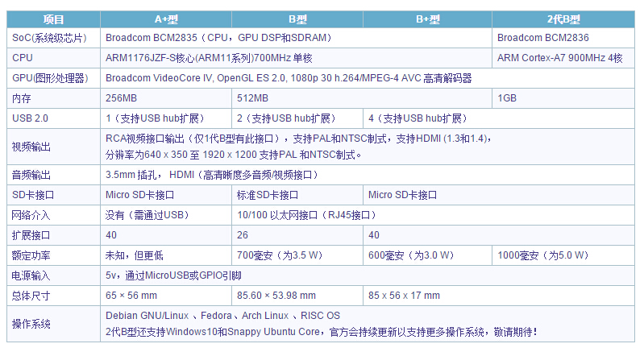Select the A+型 column header
The height and width of the screenshot is (352, 644).
click(x=166, y=19)
